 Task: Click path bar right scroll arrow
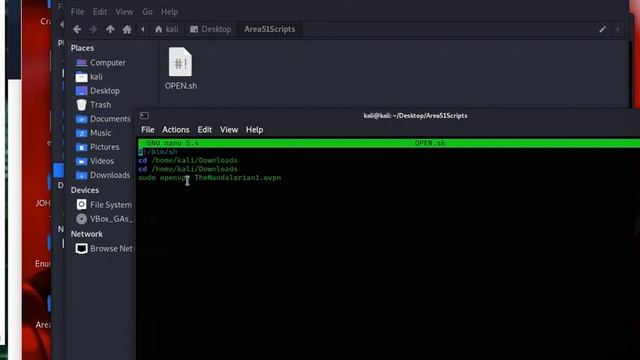point(618,29)
